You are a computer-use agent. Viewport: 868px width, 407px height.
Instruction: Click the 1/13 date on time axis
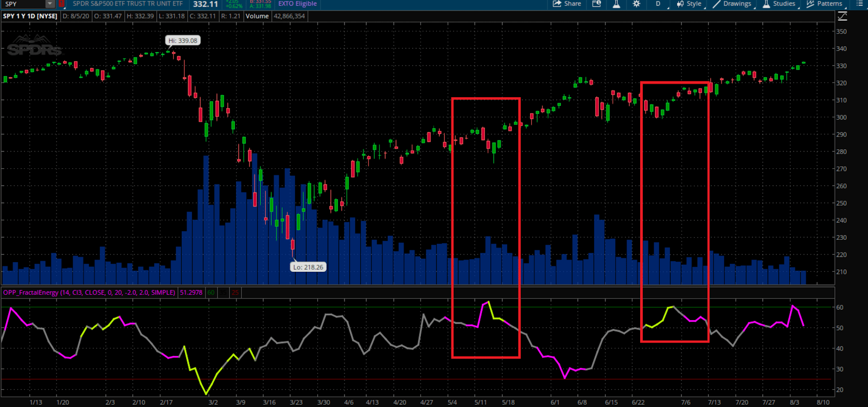(x=36, y=402)
